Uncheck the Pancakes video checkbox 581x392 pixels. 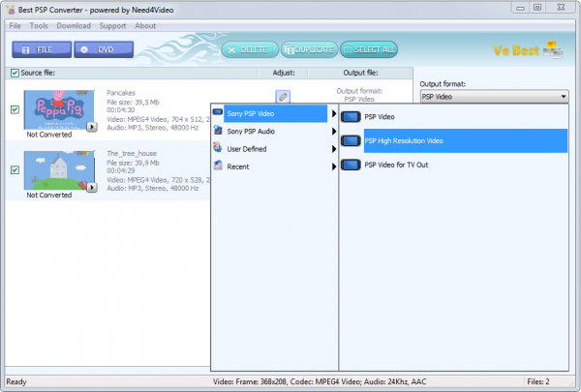pos(15,109)
